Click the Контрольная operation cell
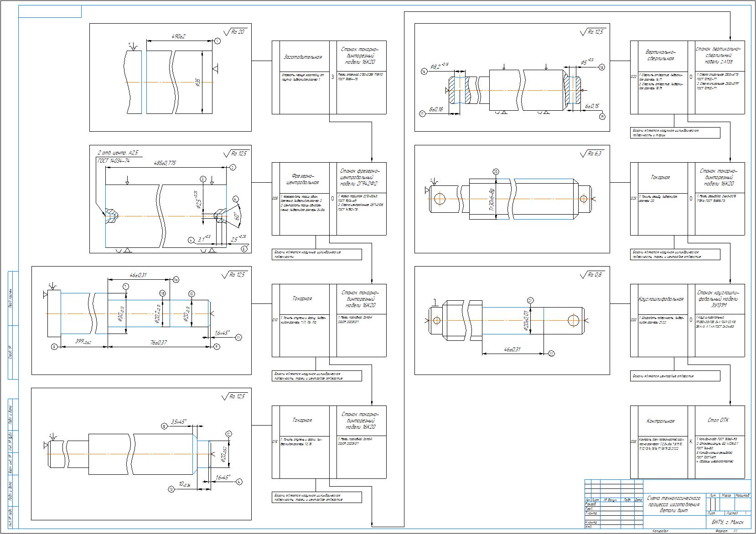Screen dimensions: 756x534 coord(660,421)
